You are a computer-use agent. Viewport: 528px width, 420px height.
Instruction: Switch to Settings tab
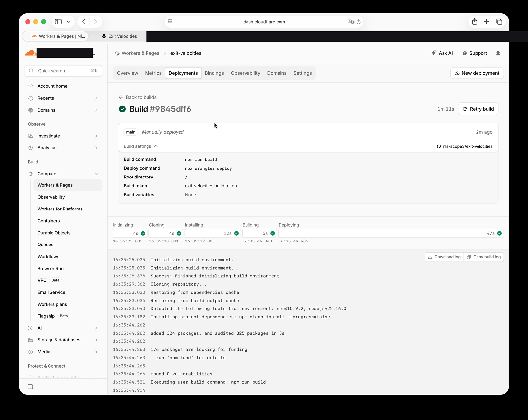point(303,73)
